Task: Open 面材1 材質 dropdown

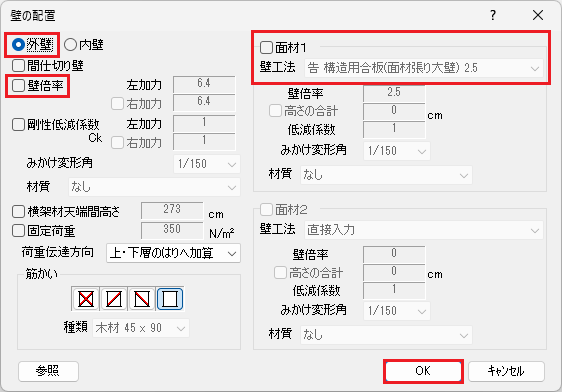Action: pyautogui.click(x=386, y=175)
